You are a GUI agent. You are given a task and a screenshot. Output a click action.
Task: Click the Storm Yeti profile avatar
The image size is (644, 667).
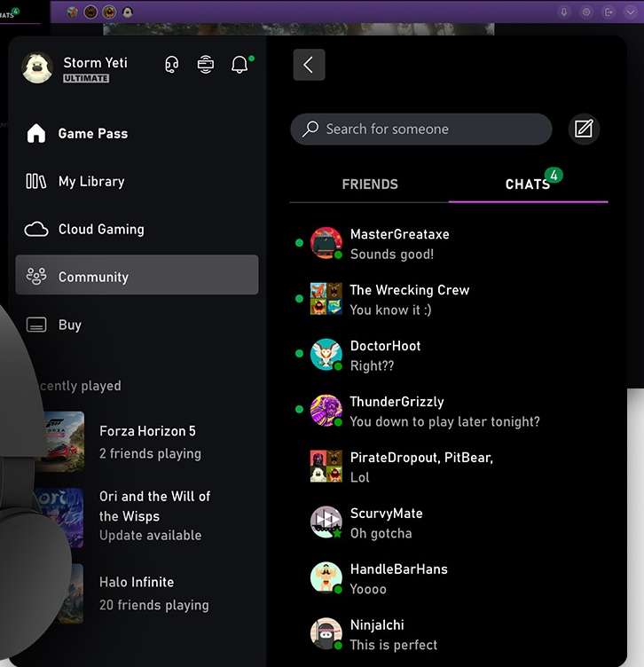(x=37, y=67)
